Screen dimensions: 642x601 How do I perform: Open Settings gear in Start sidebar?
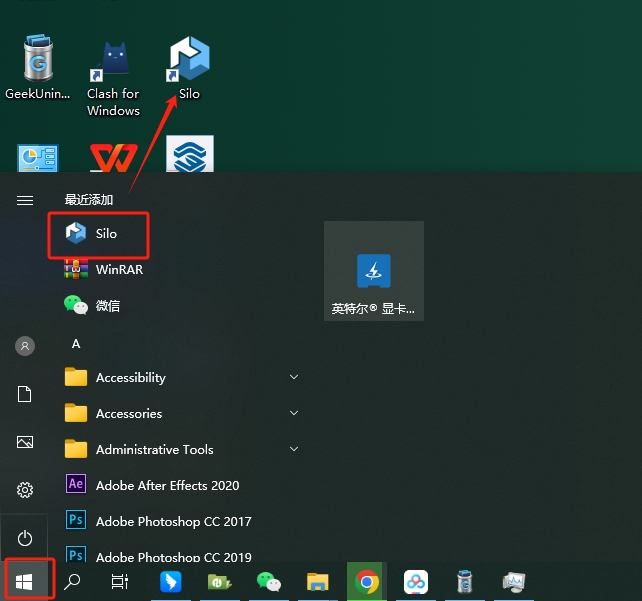coord(25,490)
